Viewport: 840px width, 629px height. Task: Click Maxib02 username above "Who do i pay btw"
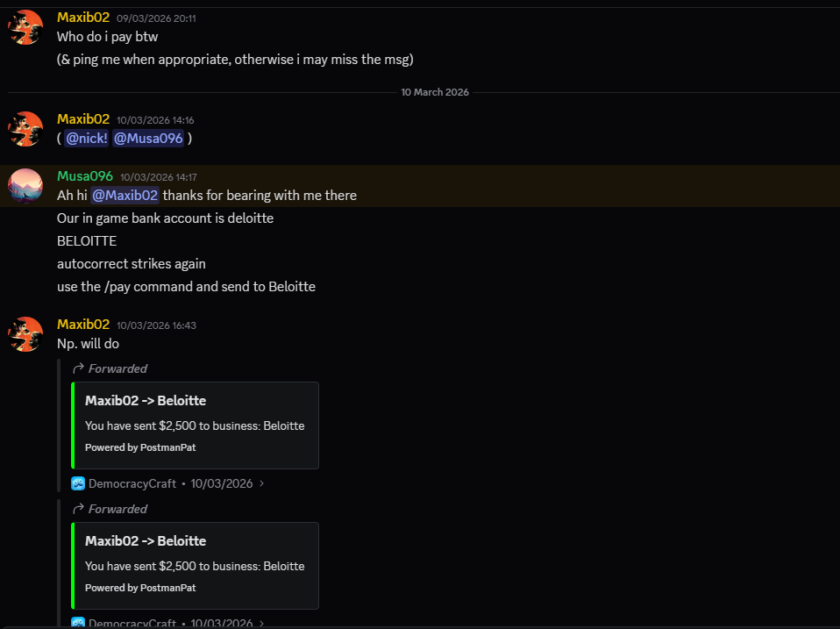(83, 18)
